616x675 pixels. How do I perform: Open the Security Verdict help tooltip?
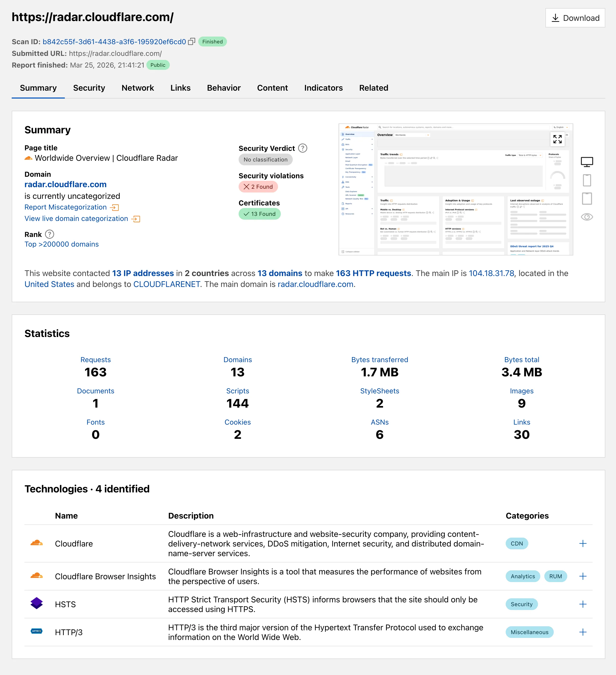(302, 148)
